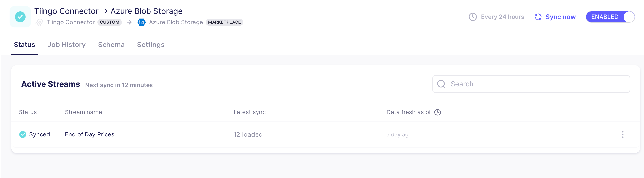This screenshot has height=178, width=644.
Task: Open the End of Day Prices options menu
Action: (x=623, y=134)
